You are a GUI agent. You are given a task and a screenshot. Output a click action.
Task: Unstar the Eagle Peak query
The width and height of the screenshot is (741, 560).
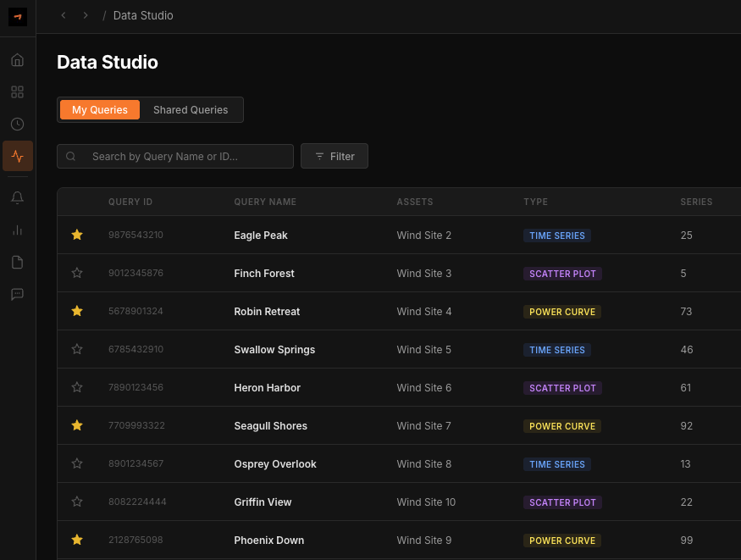77,235
